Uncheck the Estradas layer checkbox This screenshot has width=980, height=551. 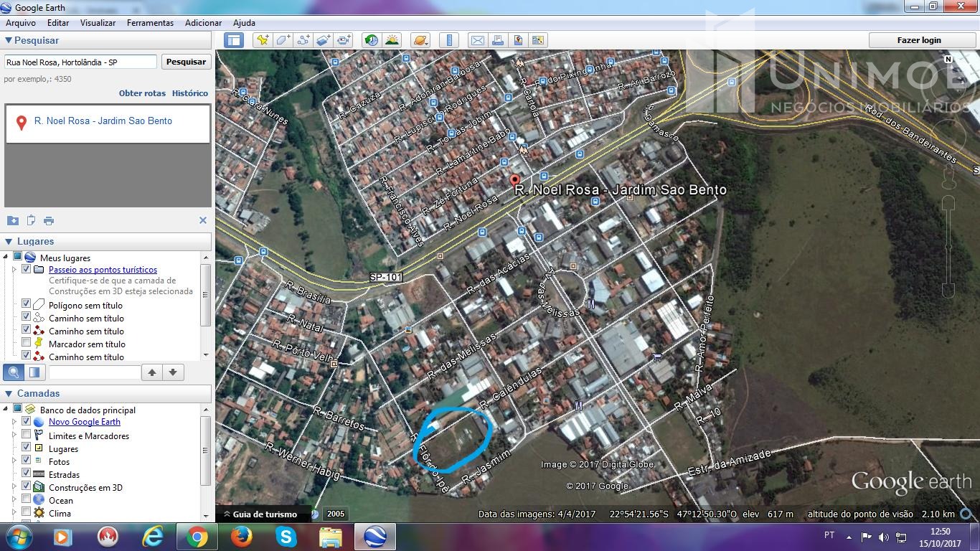(x=27, y=474)
